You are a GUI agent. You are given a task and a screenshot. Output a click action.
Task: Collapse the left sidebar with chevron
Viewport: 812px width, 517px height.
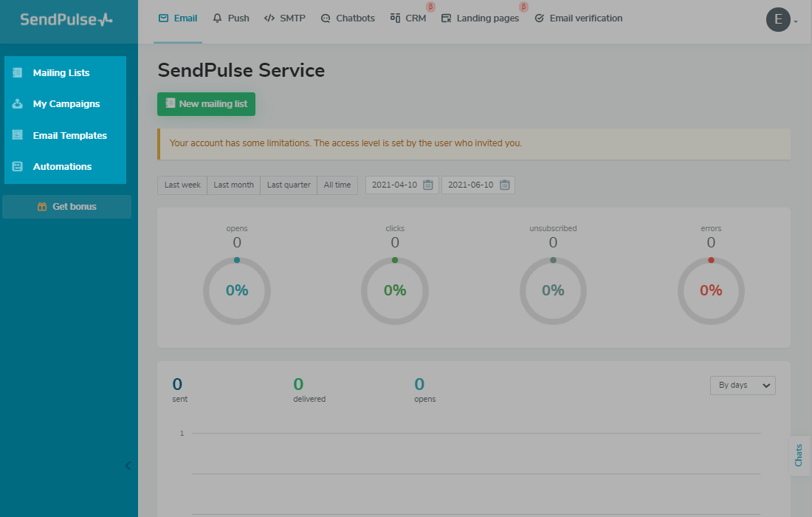(128, 465)
